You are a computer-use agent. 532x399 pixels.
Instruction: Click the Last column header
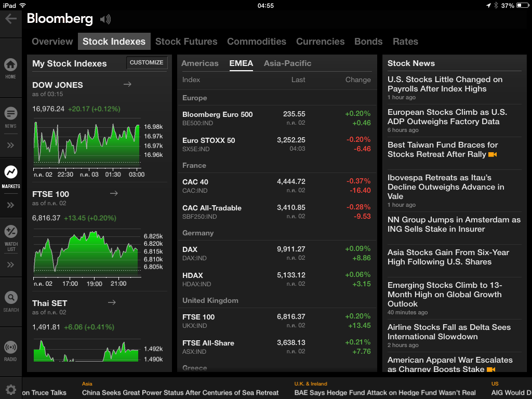pos(298,79)
